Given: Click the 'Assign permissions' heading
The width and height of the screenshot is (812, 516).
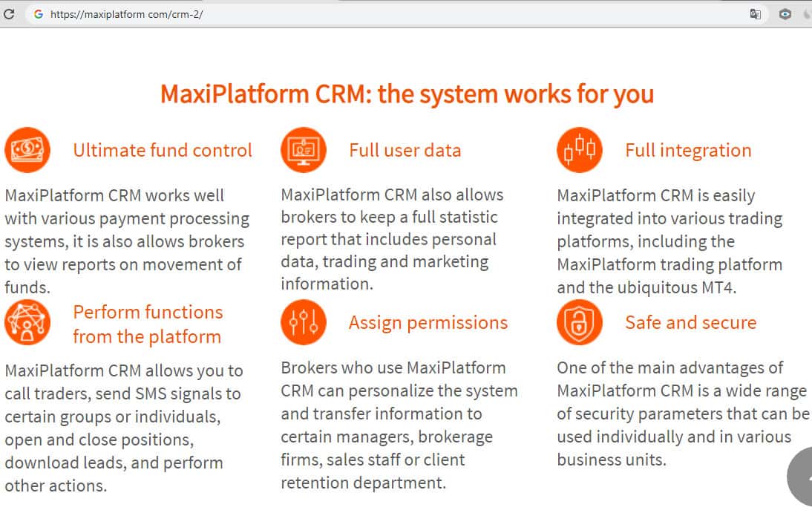Looking at the screenshot, I should 428,323.
